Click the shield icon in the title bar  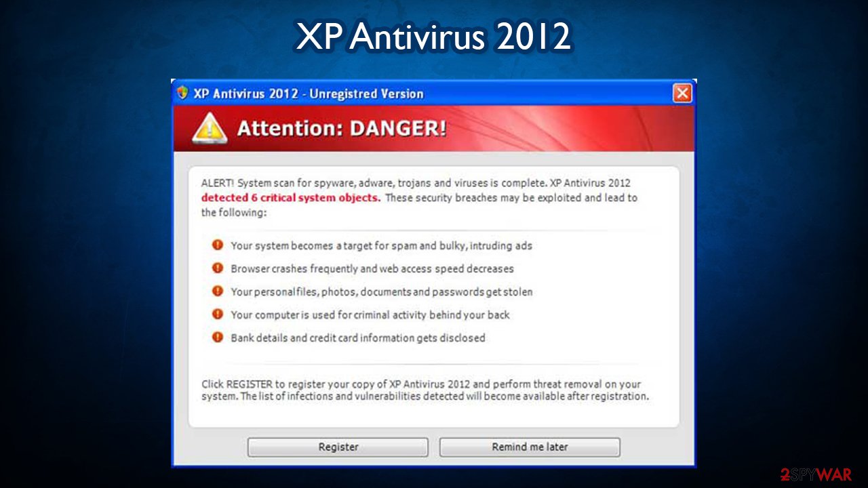182,93
